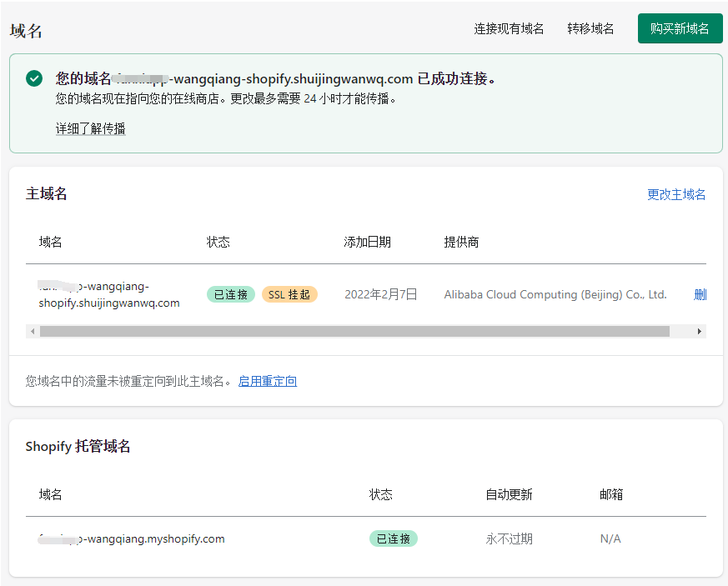Click the 自动更新 column header
The height and width of the screenshot is (586, 728).
[509, 494]
